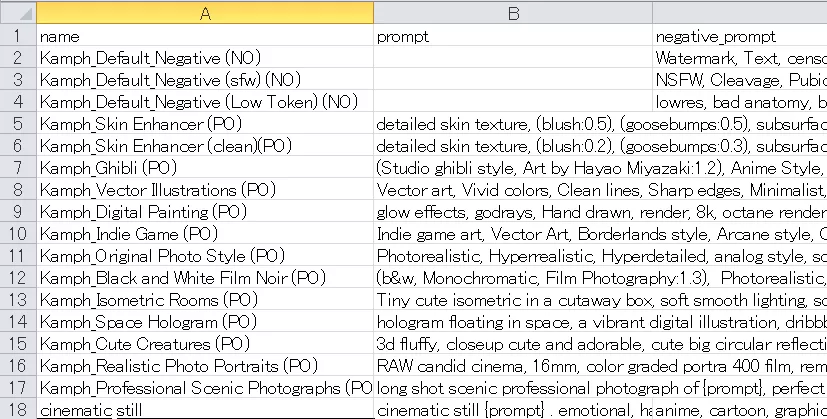Screen dimensions: 827x419
Task: Select row 1 header
Action: click(x=18, y=36)
